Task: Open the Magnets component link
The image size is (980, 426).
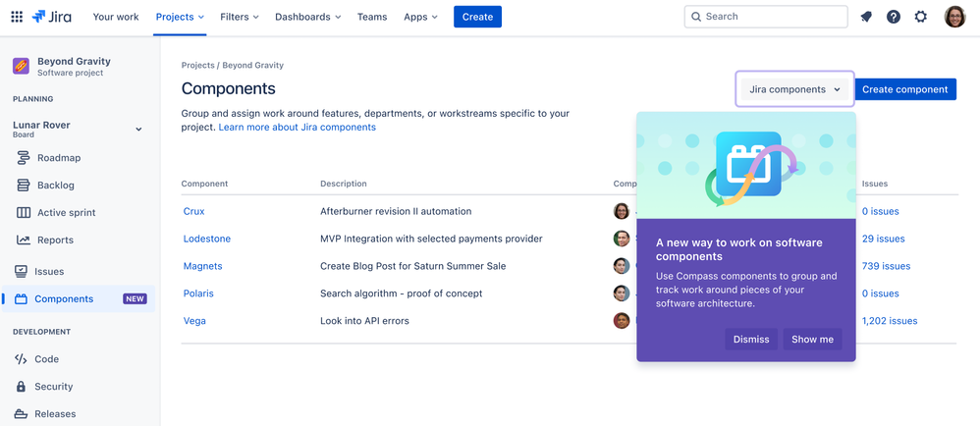Action: point(202,266)
